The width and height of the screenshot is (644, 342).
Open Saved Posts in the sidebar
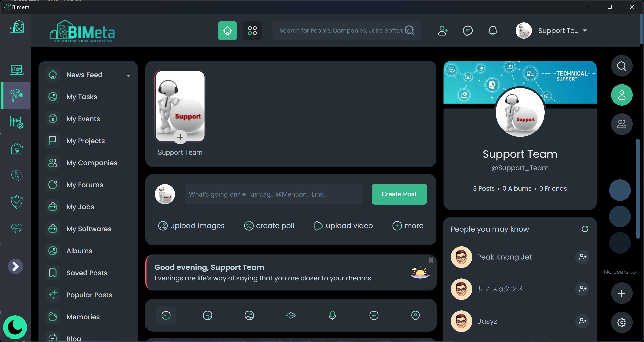coord(88,273)
